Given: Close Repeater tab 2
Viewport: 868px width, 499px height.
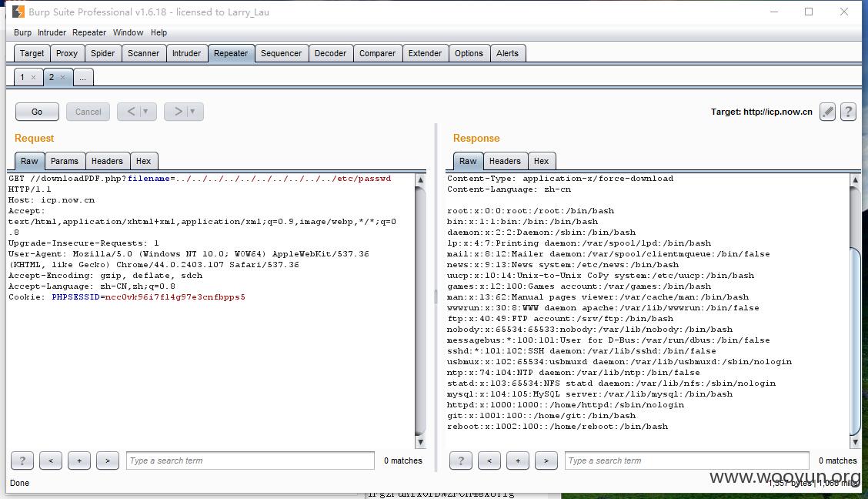Looking at the screenshot, I should 62,78.
